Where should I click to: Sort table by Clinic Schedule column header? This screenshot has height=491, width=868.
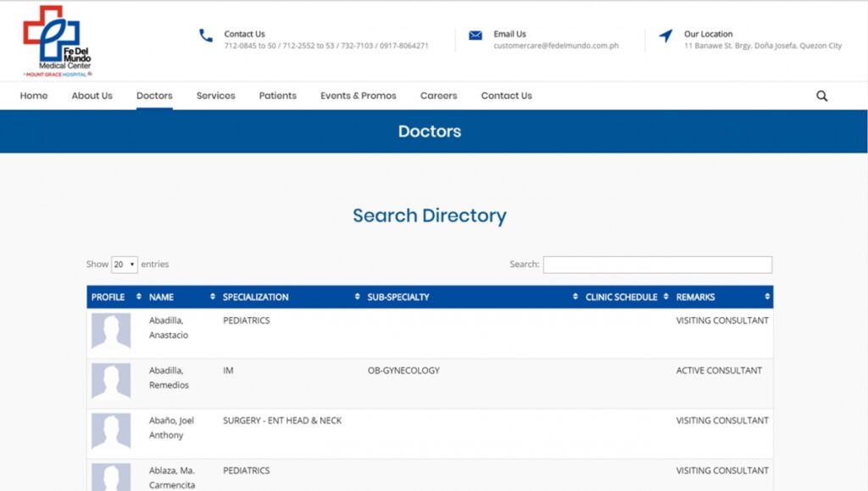pos(620,297)
